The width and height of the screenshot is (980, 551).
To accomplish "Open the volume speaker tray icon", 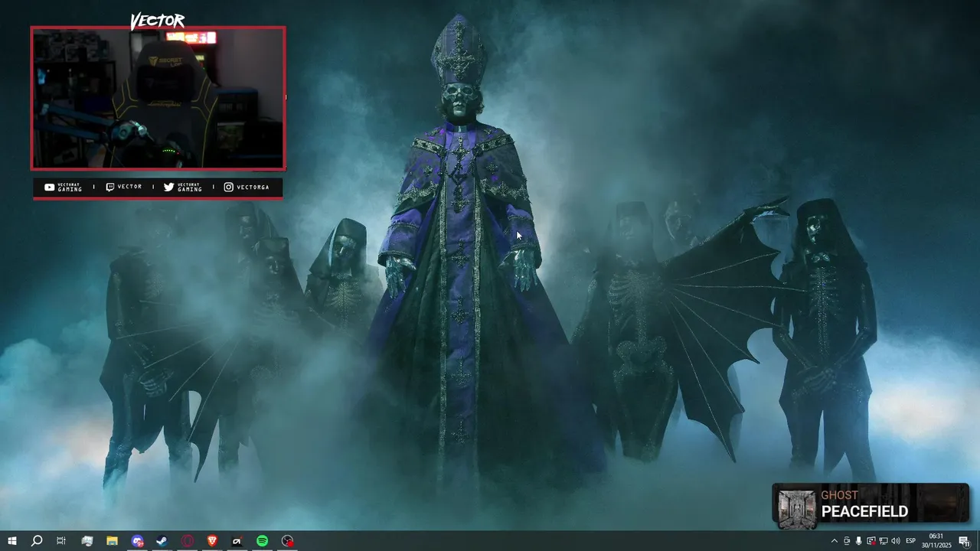I will [896, 541].
